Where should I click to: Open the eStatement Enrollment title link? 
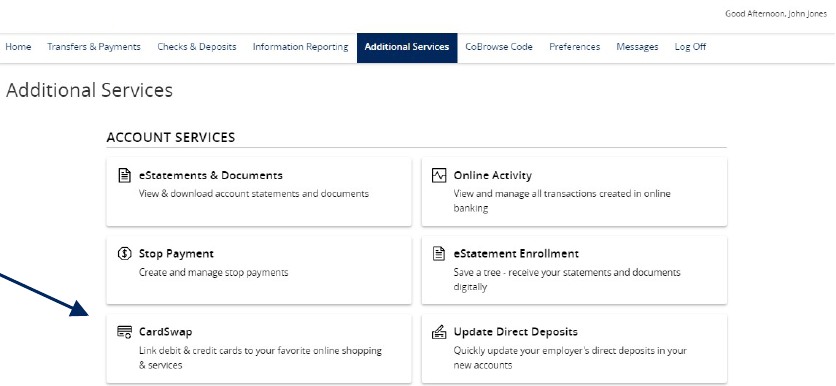516,254
